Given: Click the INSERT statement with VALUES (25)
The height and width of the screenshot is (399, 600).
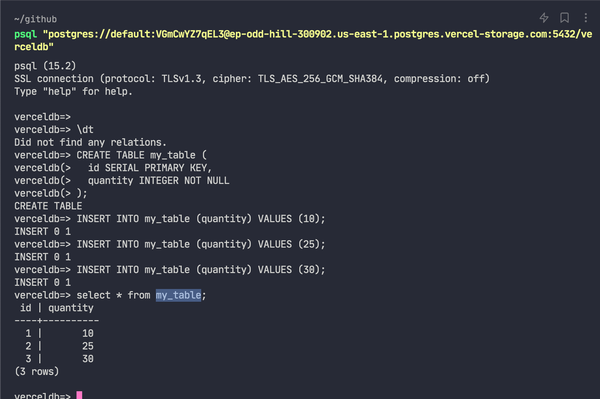Looking at the screenshot, I should pos(170,244).
